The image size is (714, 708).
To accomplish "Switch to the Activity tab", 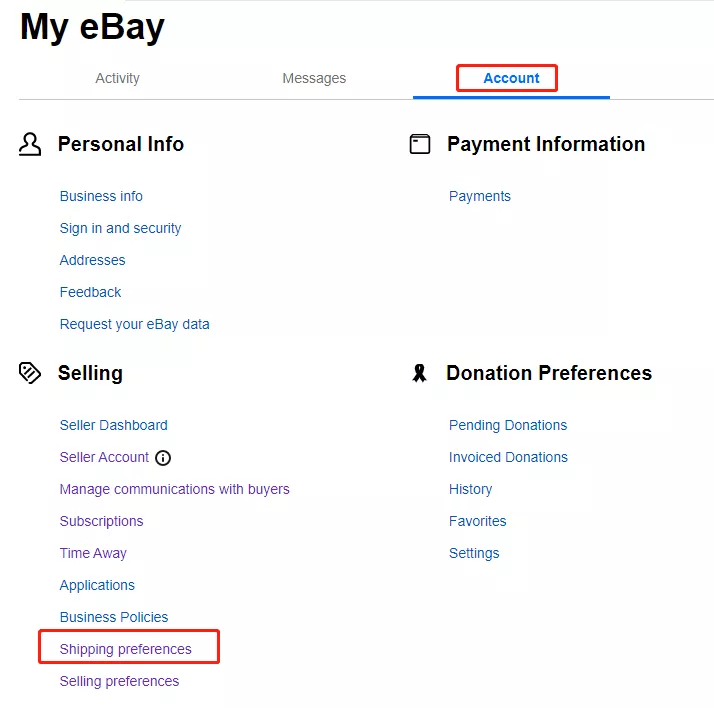I will click(117, 78).
